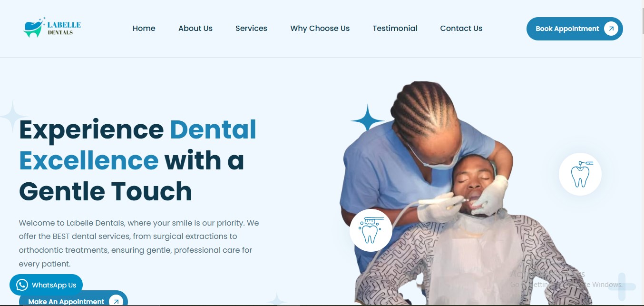Click the arrow icon in Make An Appointment
Image resolution: width=644 pixels, height=306 pixels.
click(116, 301)
